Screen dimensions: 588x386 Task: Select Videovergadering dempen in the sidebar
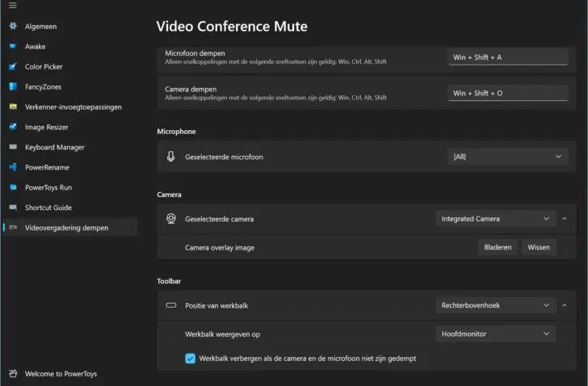click(69, 228)
